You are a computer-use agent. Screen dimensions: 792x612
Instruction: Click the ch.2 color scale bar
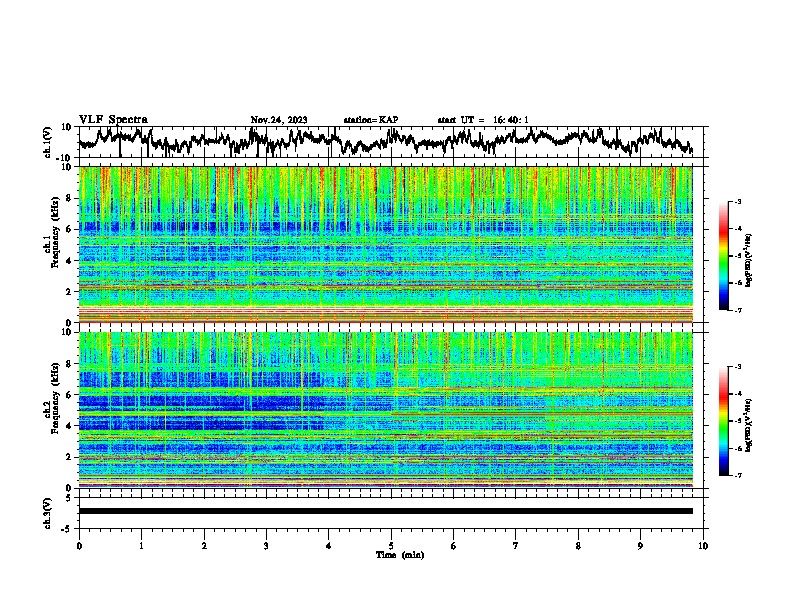723,421
